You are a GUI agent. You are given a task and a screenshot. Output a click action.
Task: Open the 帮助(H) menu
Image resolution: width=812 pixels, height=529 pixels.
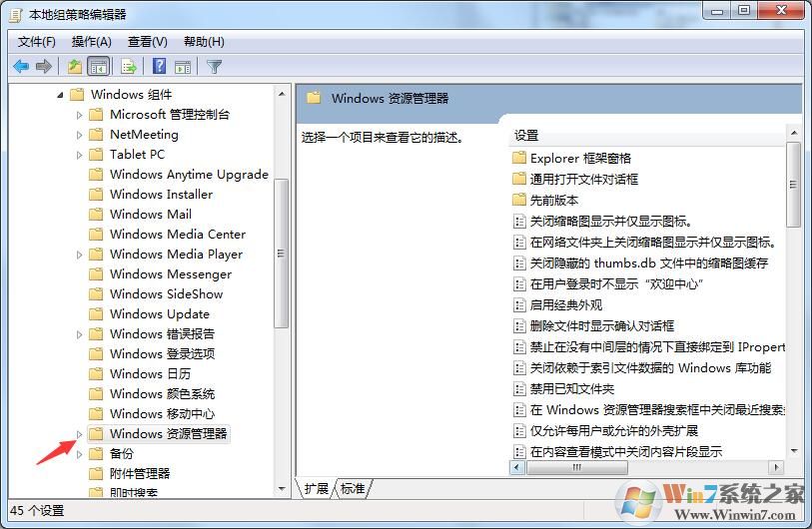[x=204, y=41]
